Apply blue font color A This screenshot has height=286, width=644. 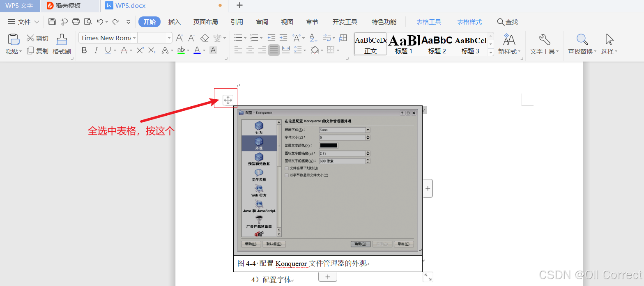[x=197, y=50]
